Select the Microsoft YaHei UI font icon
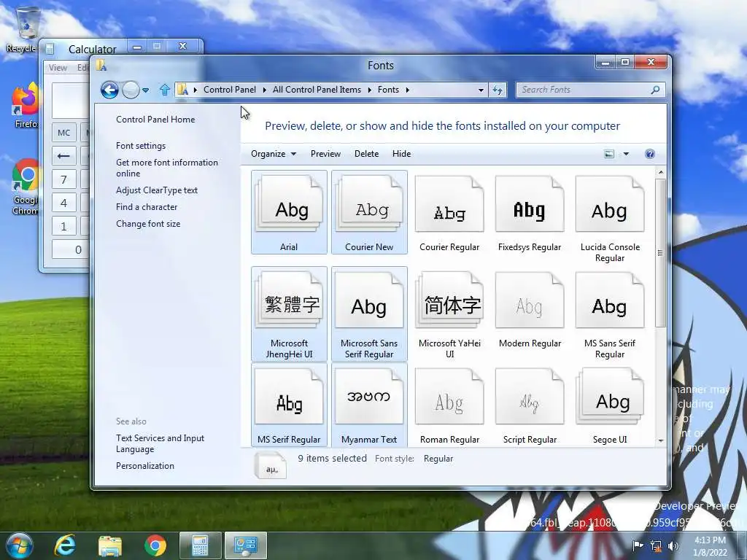 coord(449,300)
